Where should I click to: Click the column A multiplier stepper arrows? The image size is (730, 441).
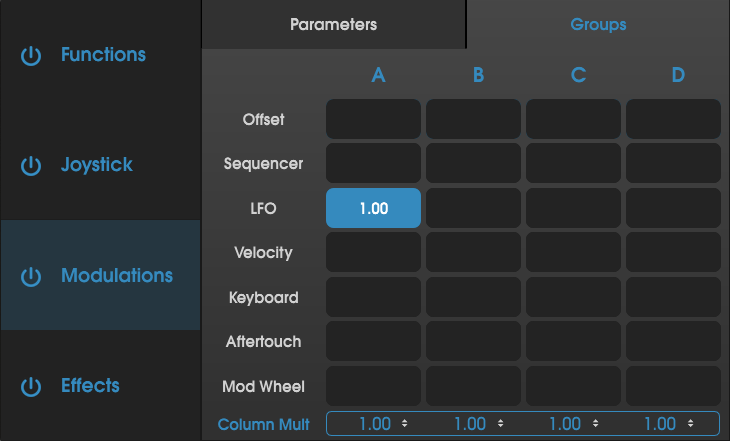(x=405, y=424)
